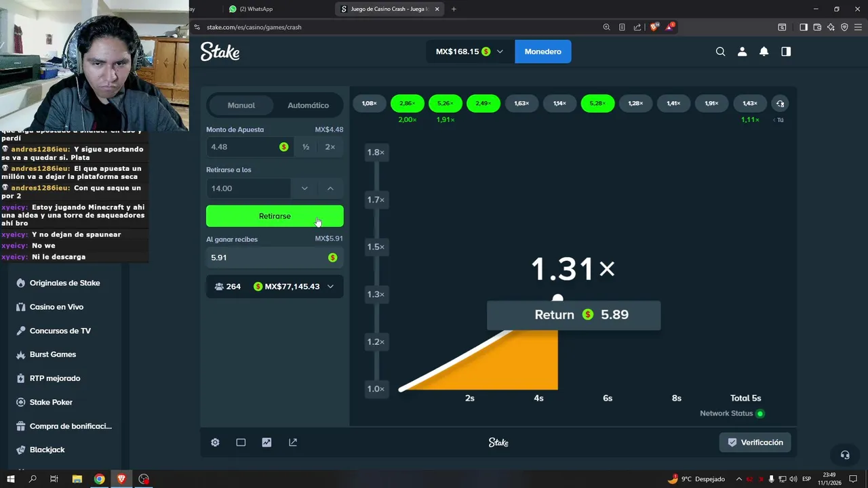Toggle the Stake chat sidebar panel icon

coord(786,52)
